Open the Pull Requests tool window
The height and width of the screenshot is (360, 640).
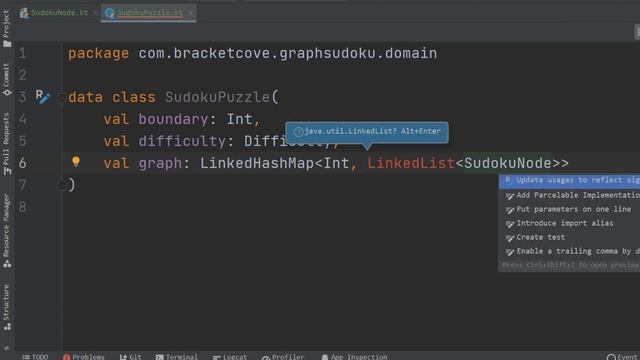click(x=7, y=144)
